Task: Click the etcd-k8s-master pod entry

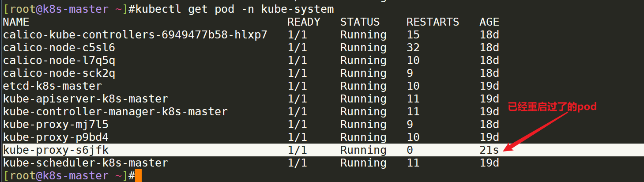Action: [53, 86]
